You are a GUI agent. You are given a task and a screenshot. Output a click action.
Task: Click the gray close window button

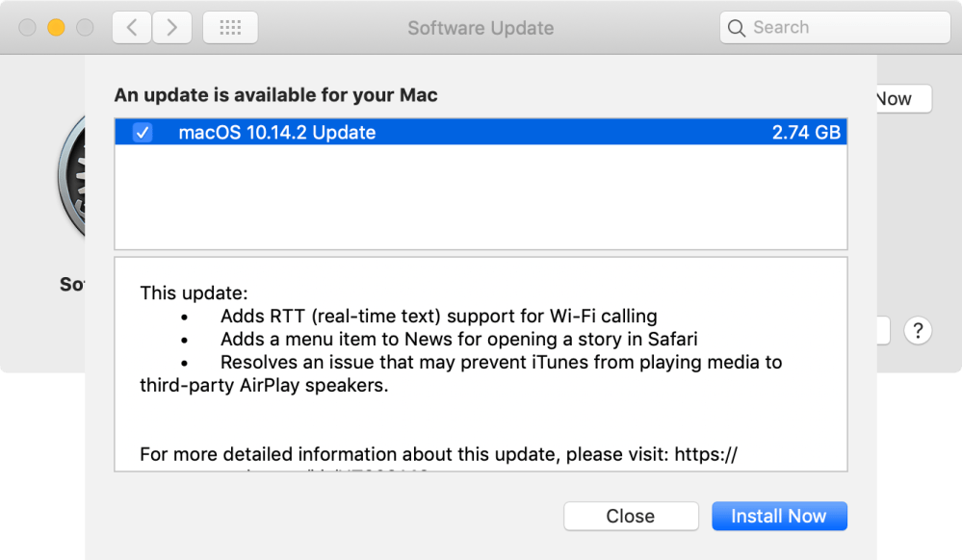pos(27,28)
